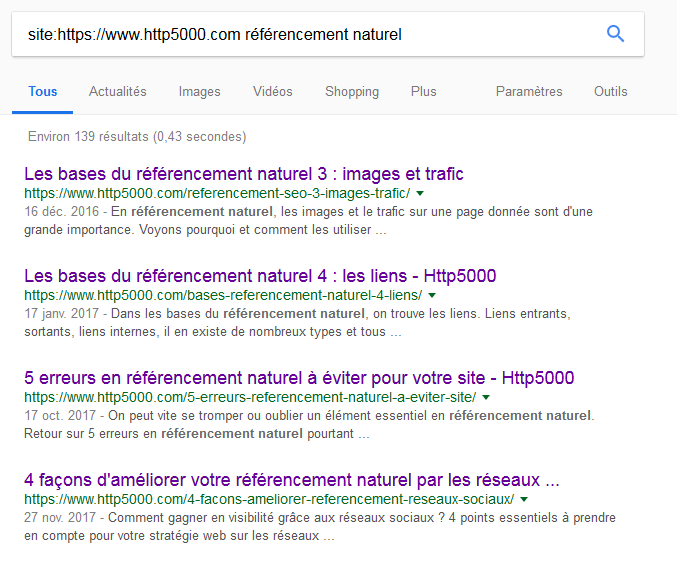Expand dropdown arrow next to bases-referencement-naturel-4-liens URL
The height and width of the screenshot is (566, 677).
point(432,296)
